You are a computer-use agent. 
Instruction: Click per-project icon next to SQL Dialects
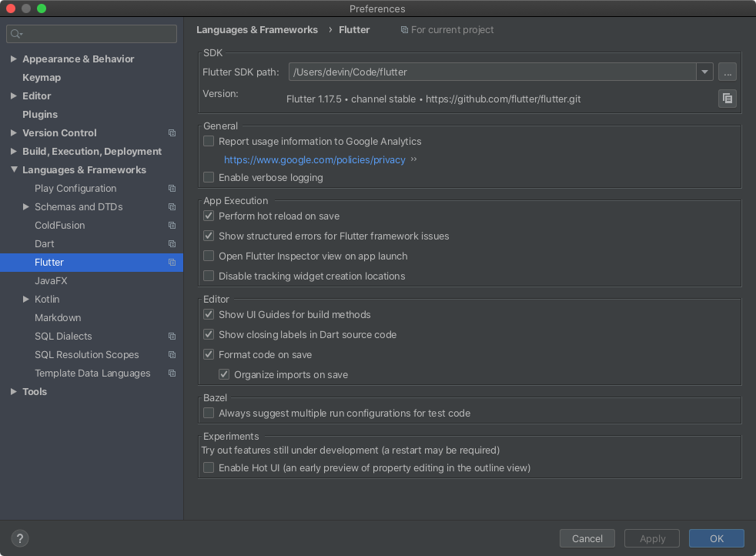tap(171, 336)
